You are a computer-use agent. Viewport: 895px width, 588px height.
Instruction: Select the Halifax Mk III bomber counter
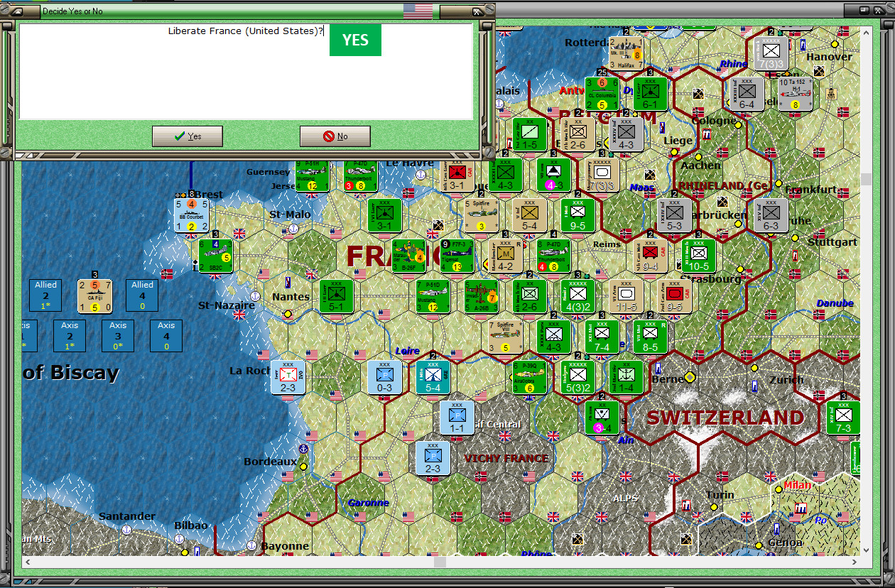click(626, 53)
